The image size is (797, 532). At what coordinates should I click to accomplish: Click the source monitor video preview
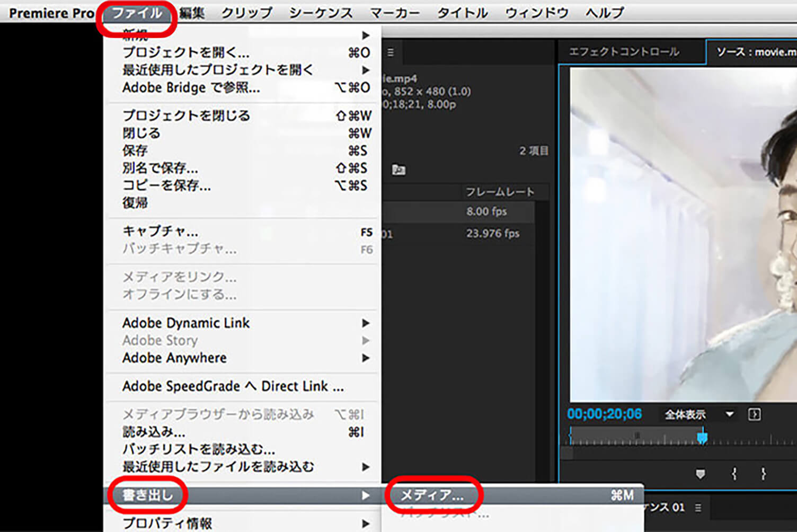click(x=684, y=235)
